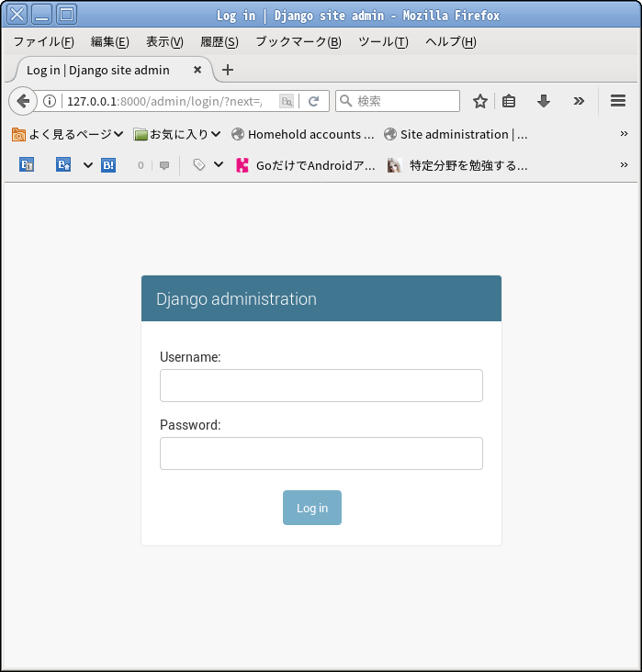Open the Homehold accounts bookmark
This screenshot has height=672, width=642.
pos(303,135)
